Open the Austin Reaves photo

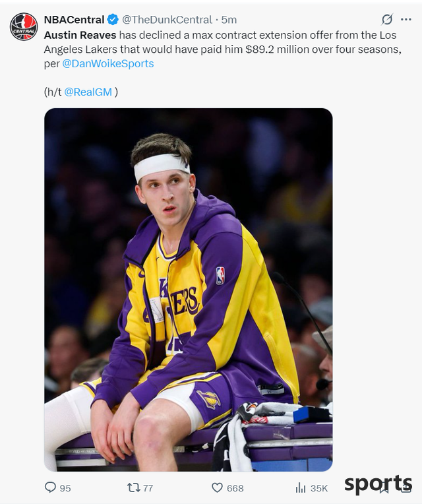[x=188, y=290]
